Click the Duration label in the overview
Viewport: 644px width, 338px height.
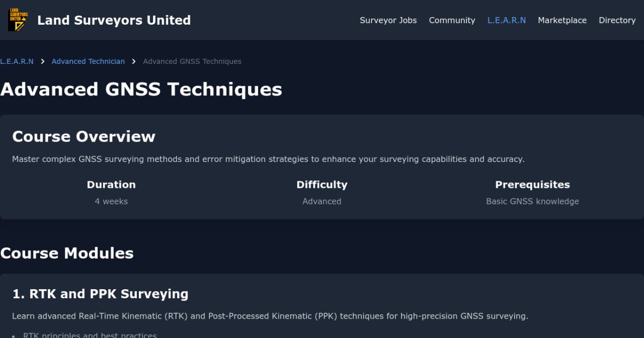tap(111, 185)
